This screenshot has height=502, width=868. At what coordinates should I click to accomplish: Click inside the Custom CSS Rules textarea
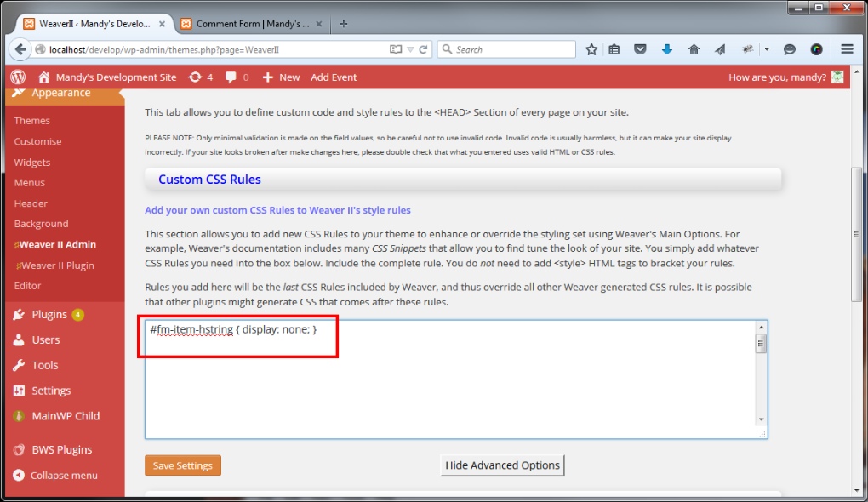point(451,383)
